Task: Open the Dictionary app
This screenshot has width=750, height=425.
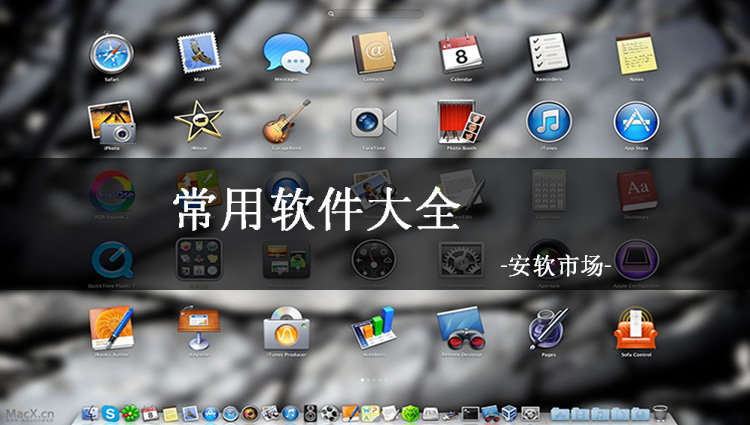Action: point(636,191)
